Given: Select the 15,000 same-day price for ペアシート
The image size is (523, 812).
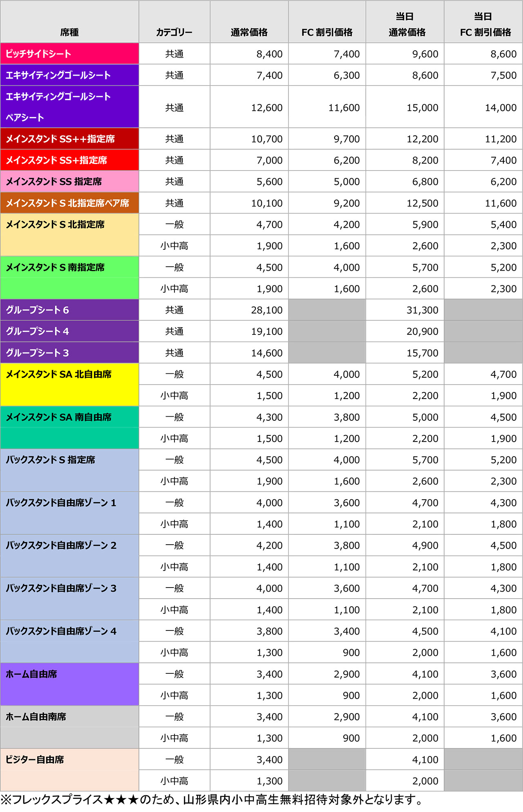Looking at the screenshot, I should (x=422, y=108).
